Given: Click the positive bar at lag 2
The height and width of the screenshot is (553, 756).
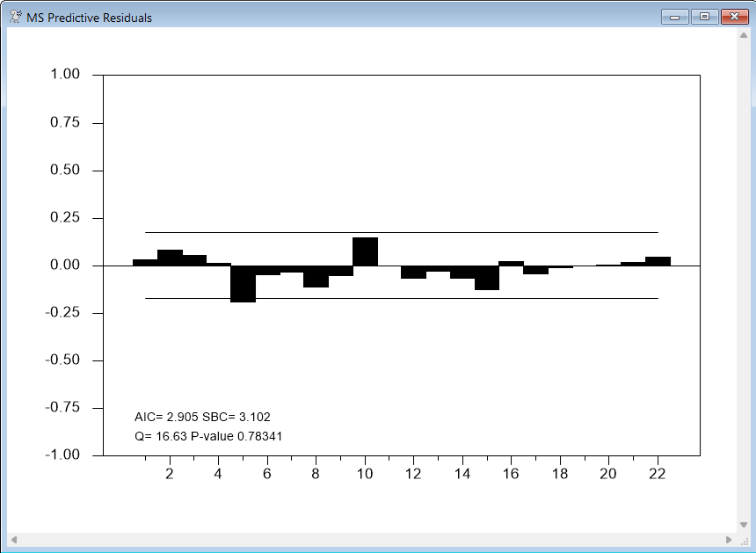Looking at the screenshot, I should pos(170,258).
